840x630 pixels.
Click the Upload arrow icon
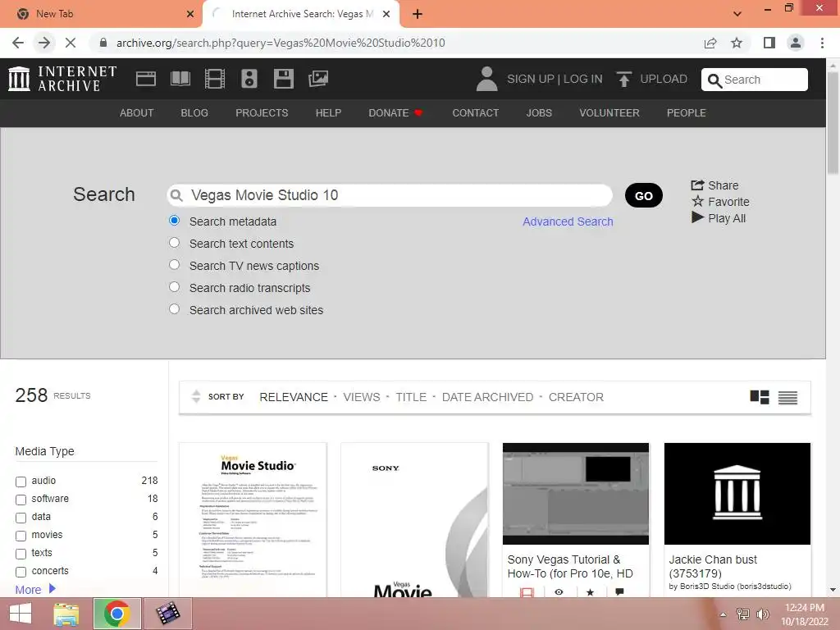(x=623, y=79)
